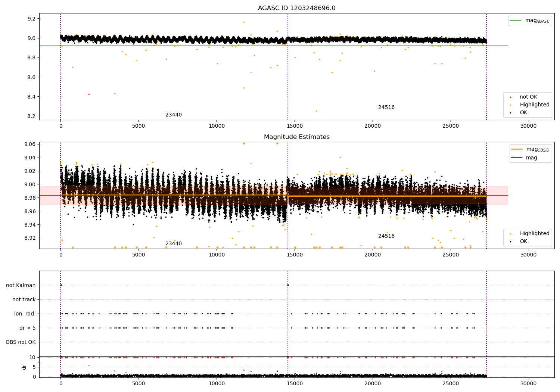Screen dimensions: 560x392
Task: Click obsid label 23440 in Magnitude Estimates plot
Action: [x=174, y=244]
